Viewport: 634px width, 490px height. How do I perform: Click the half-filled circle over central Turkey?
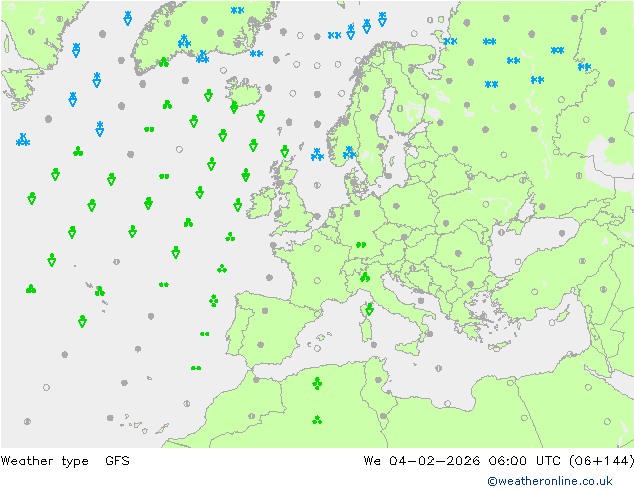(x=582, y=261)
